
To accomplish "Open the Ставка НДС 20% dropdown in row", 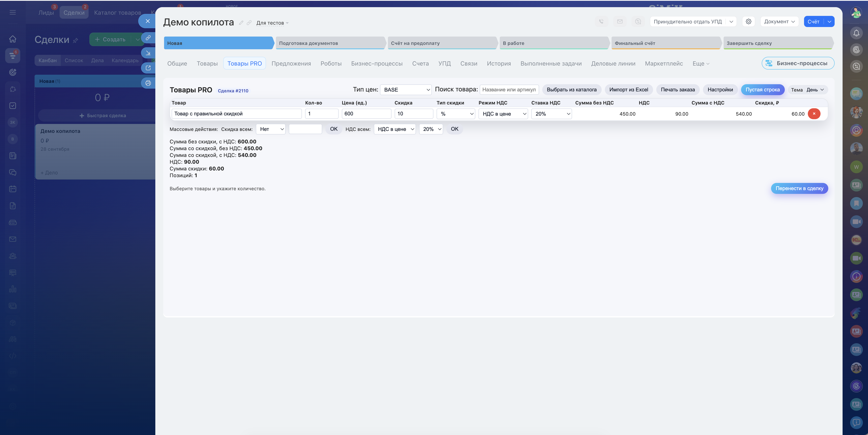I will (551, 114).
